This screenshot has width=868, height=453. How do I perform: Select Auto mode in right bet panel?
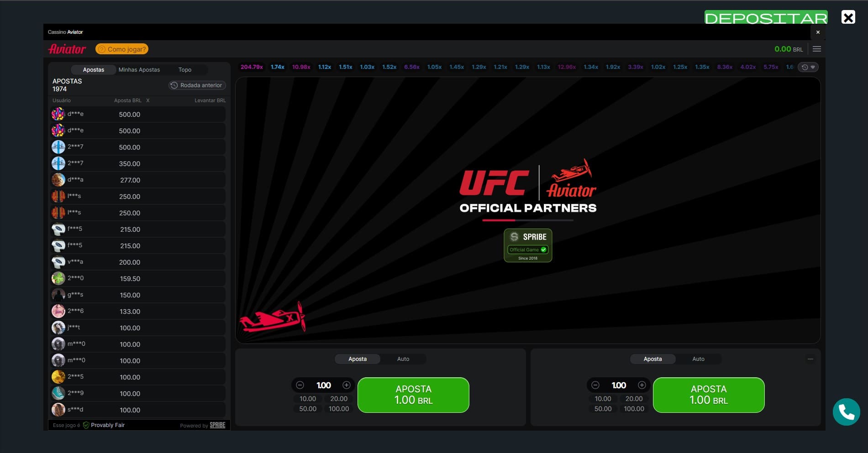tap(699, 359)
